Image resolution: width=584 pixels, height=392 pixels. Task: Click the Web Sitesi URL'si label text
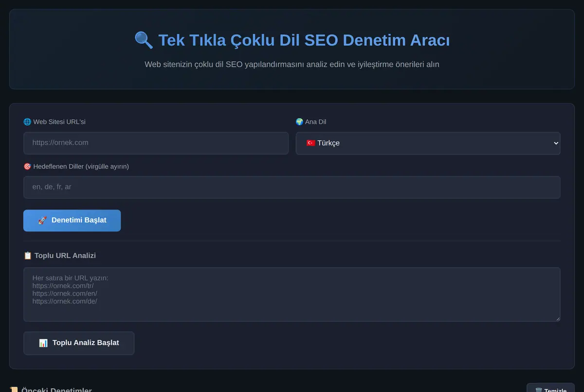59,122
